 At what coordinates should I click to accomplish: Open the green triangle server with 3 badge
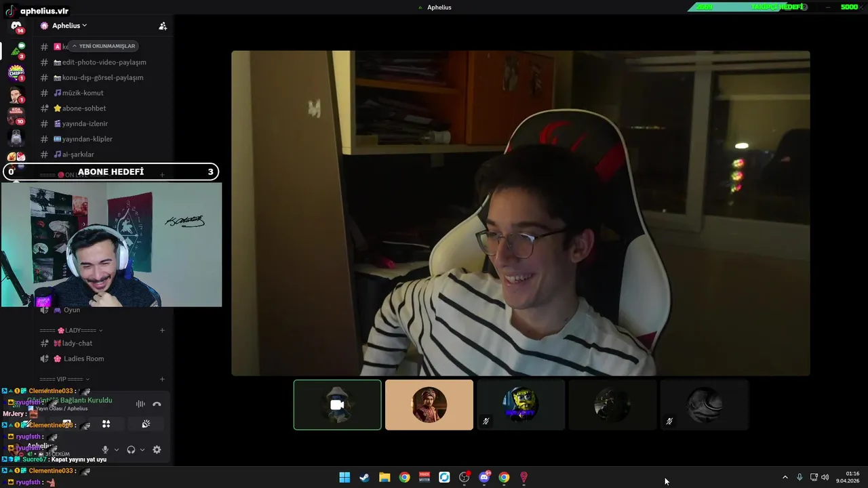point(16,49)
